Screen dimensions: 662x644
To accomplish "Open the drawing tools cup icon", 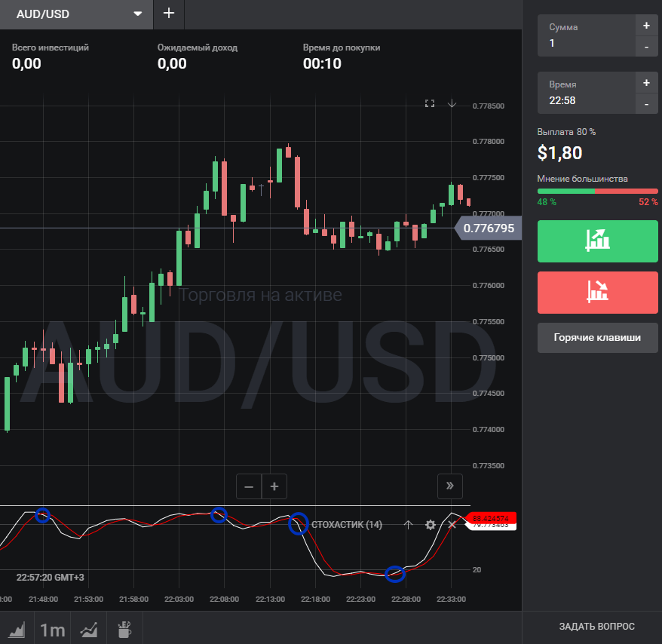I will [x=124, y=629].
